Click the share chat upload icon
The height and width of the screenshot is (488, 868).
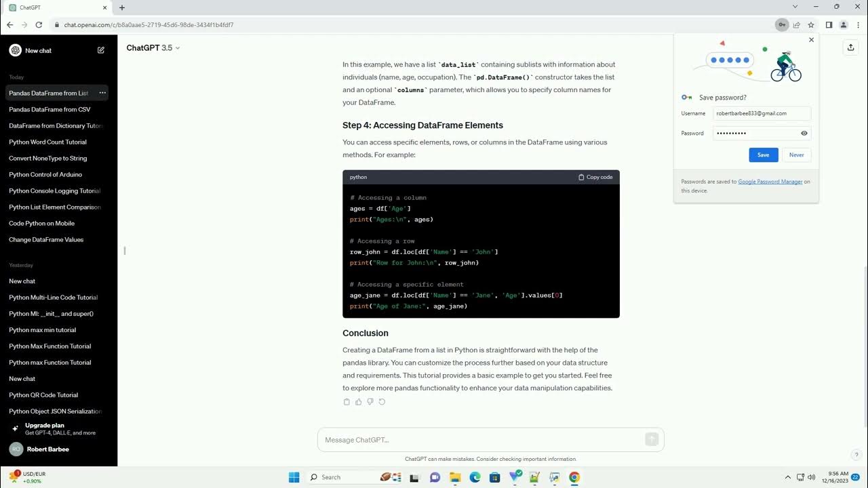tap(850, 47)
